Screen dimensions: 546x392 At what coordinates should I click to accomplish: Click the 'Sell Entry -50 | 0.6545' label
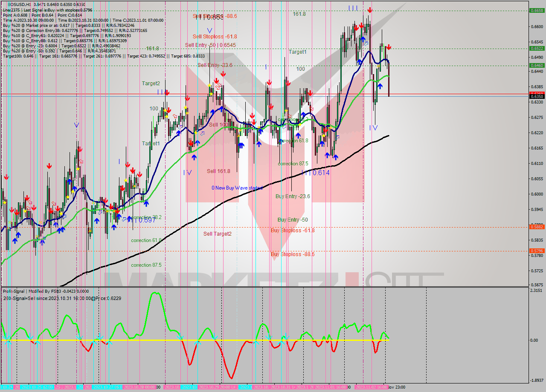click(x=210, y=45)
